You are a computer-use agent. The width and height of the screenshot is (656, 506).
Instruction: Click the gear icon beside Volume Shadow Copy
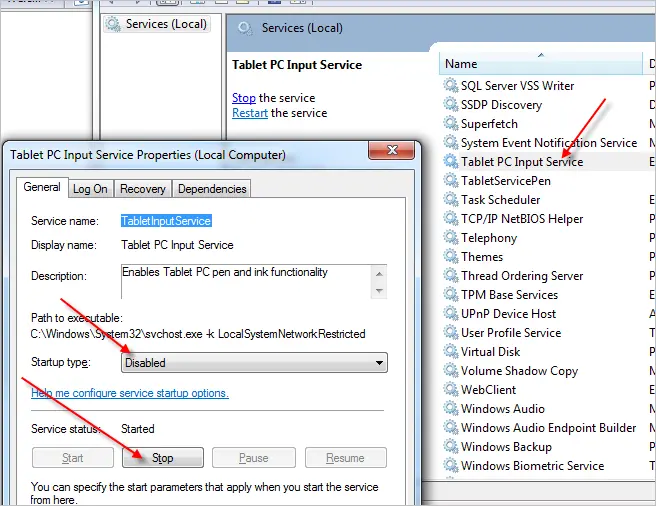click(451, 370)
